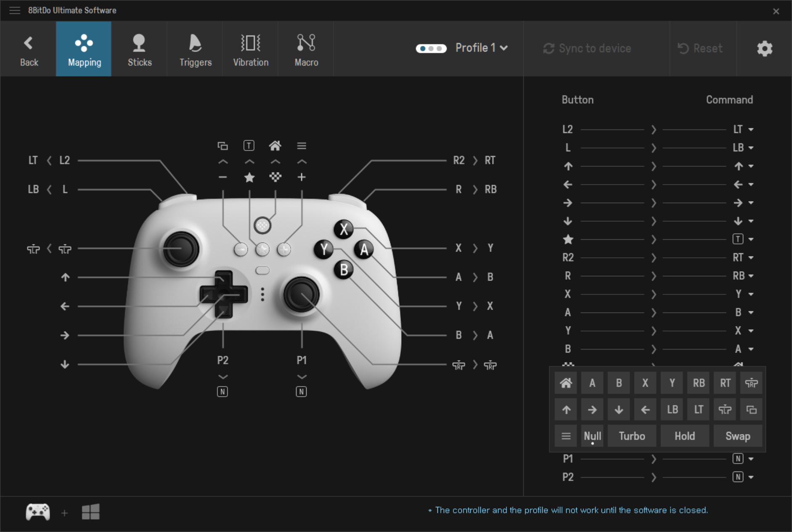Image resolution: width=792 pixels, height=532 pixels.
Task: Open the hamburger menu in title bar
Action: click(15, 11)
